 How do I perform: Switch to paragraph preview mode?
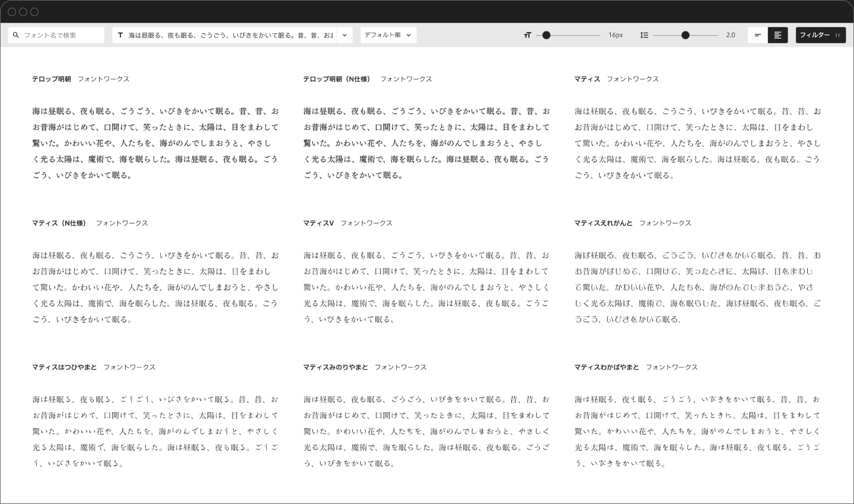click(x=778, y=35)
